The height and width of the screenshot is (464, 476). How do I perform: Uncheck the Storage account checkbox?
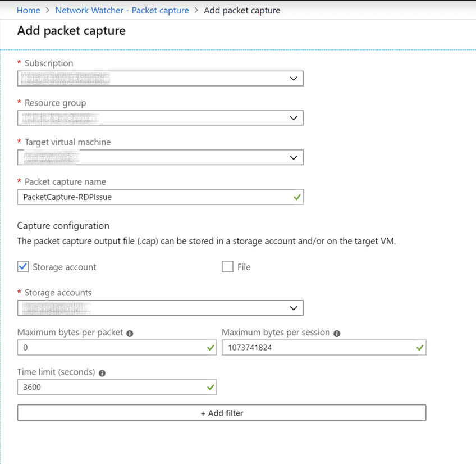[x=23, y=266]
